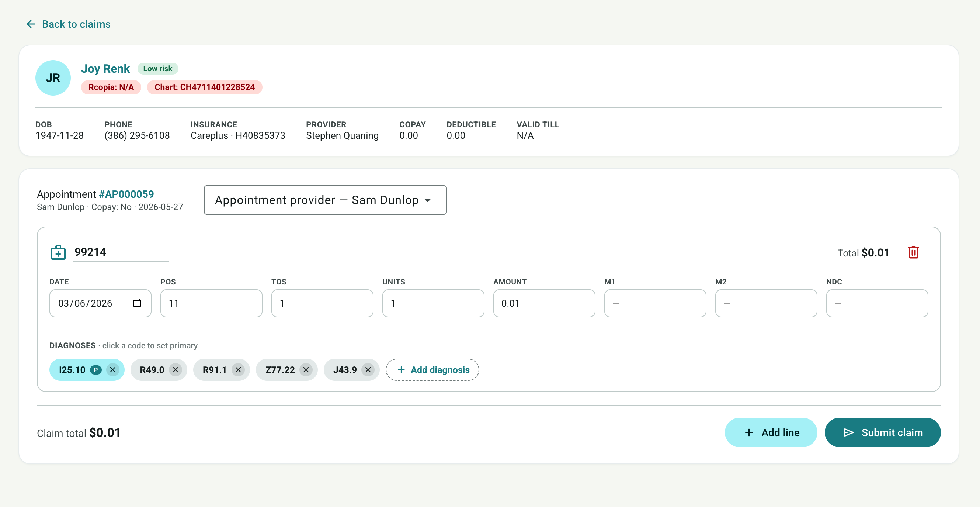Remove the I25.10 diagnosis
The height and width of the screenshot is (507, 980).
pos(112,370)
